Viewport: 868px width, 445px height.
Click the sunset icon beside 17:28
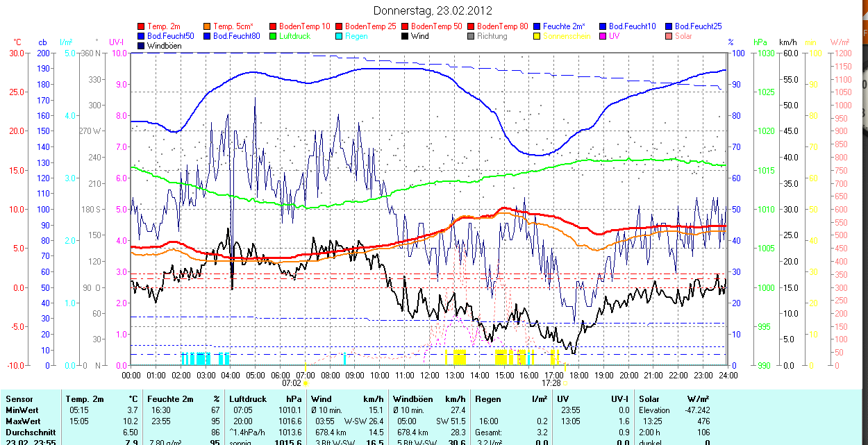566,383
